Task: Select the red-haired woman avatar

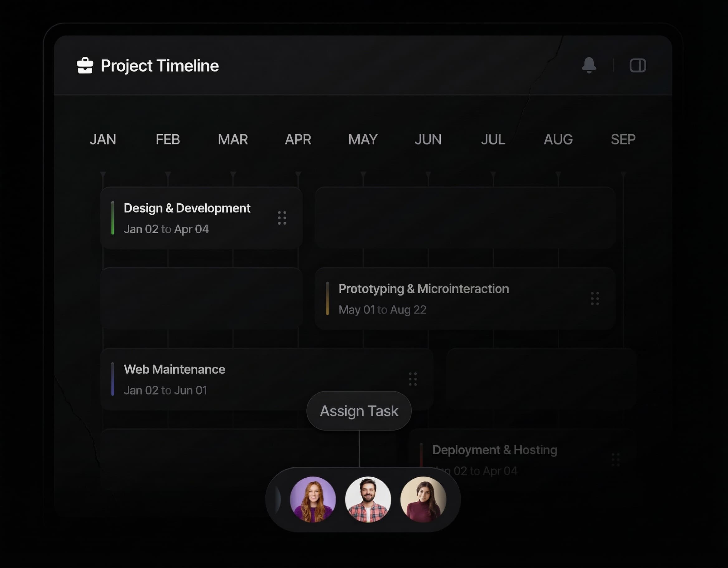Action: click(313, 499)
